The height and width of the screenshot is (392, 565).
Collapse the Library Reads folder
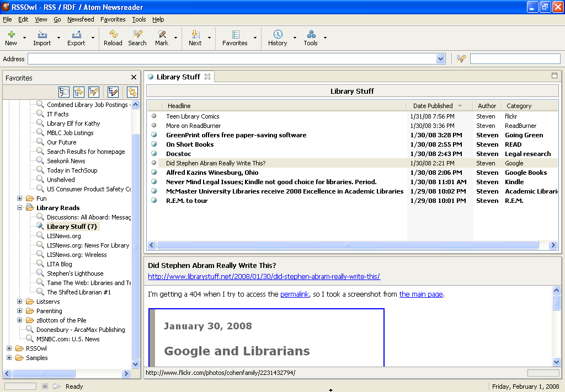tap(20, 208)
